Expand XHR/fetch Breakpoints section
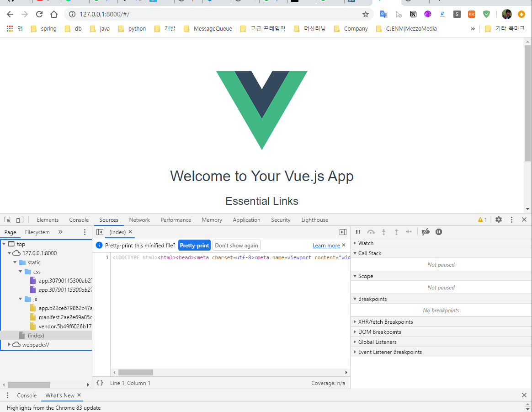532x412 pixels. tap(355, 322)
